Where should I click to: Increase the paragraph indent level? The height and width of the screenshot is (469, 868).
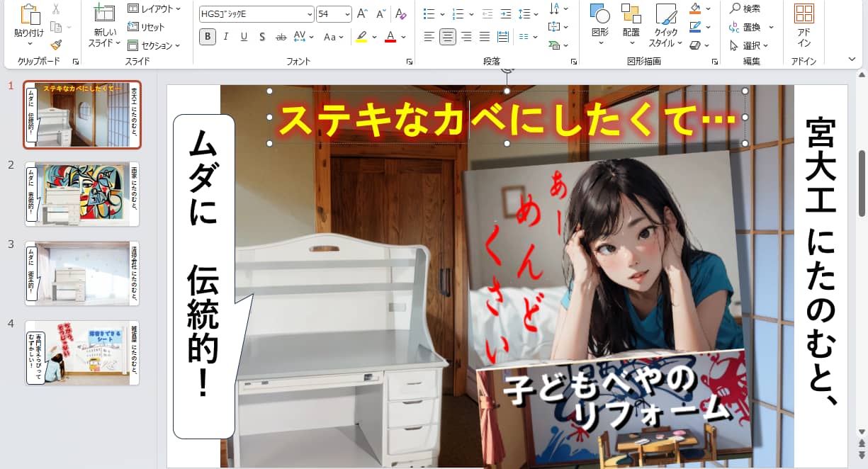[505, 14]
